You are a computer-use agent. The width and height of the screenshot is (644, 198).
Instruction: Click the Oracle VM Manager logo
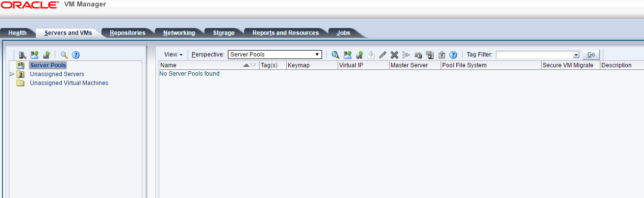click(x=53, y=5)
